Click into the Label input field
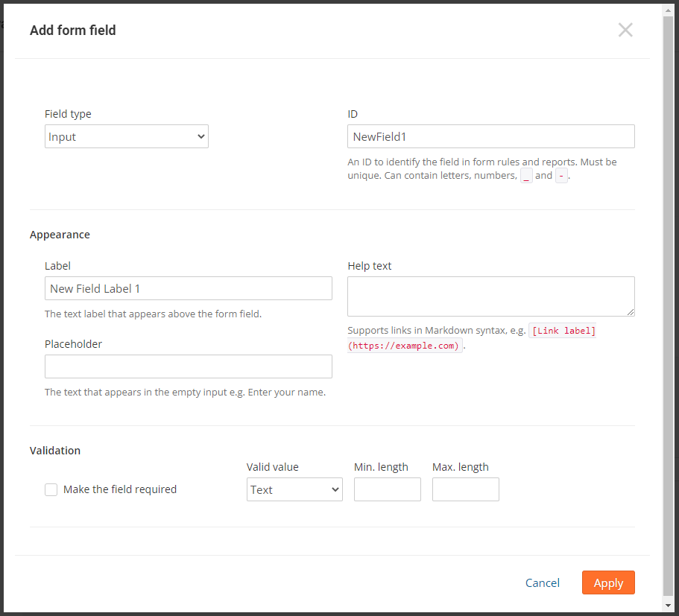The height and width of the screenshot is (616, 679). [x=188, y=288]
